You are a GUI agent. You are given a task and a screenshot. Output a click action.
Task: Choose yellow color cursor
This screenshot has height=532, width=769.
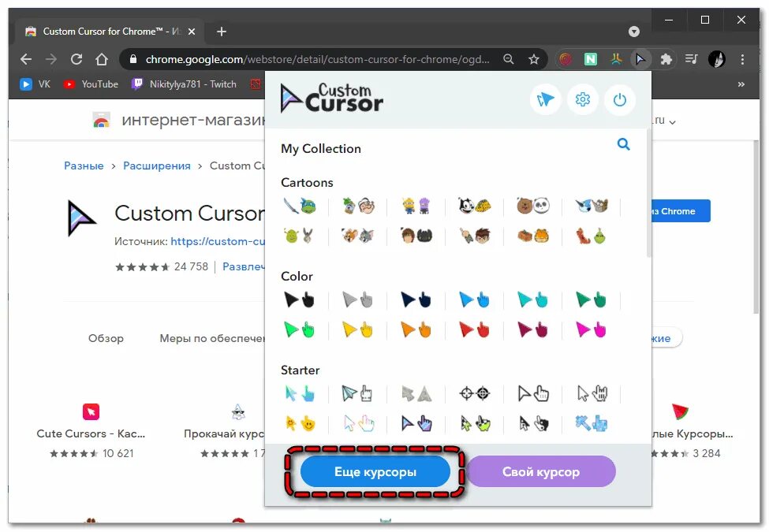click(357, 330)
